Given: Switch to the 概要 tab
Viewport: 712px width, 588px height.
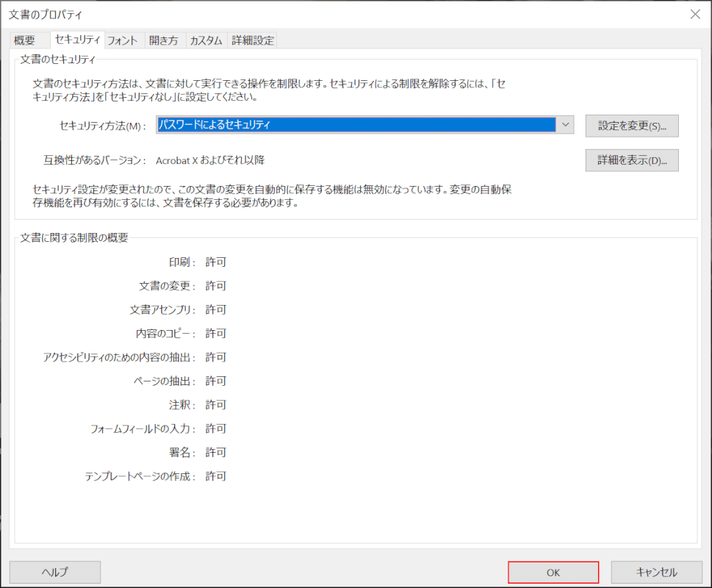Looking at the screenshot, I should pos(24,41).
